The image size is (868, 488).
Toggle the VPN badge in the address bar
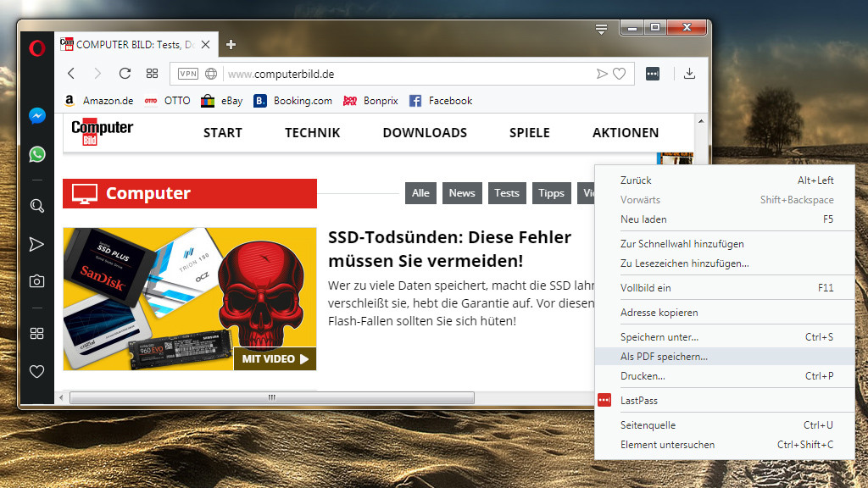(x=188, y=74)
